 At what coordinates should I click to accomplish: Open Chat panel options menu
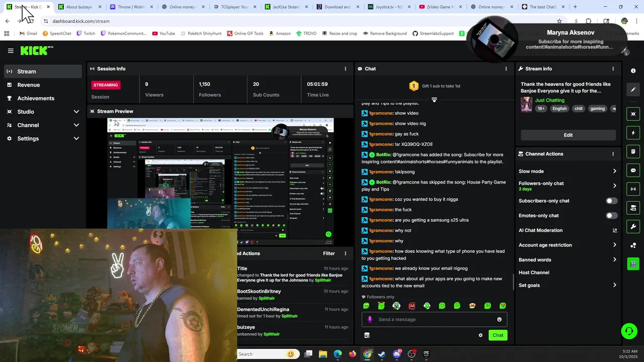[x=506, y=69]
